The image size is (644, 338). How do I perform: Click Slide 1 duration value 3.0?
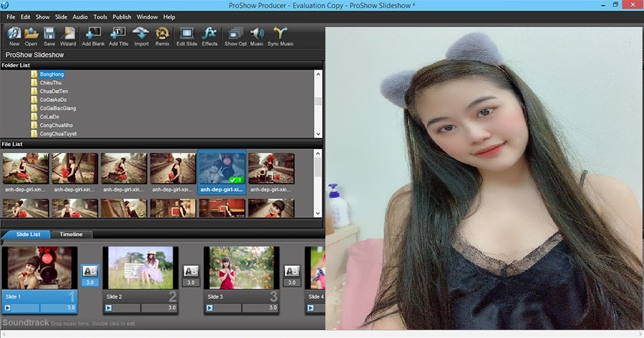click(70, 307)
